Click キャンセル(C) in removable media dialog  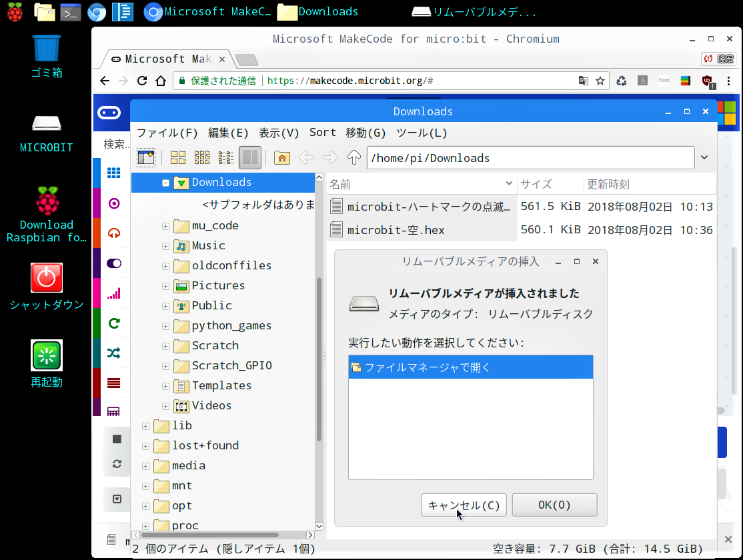tap(464, 505)
